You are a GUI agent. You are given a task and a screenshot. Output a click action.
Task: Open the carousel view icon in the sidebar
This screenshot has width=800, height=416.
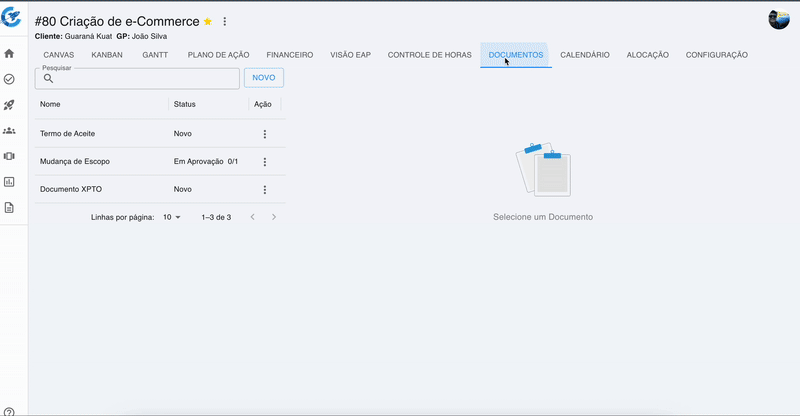[x=9, y=156]
